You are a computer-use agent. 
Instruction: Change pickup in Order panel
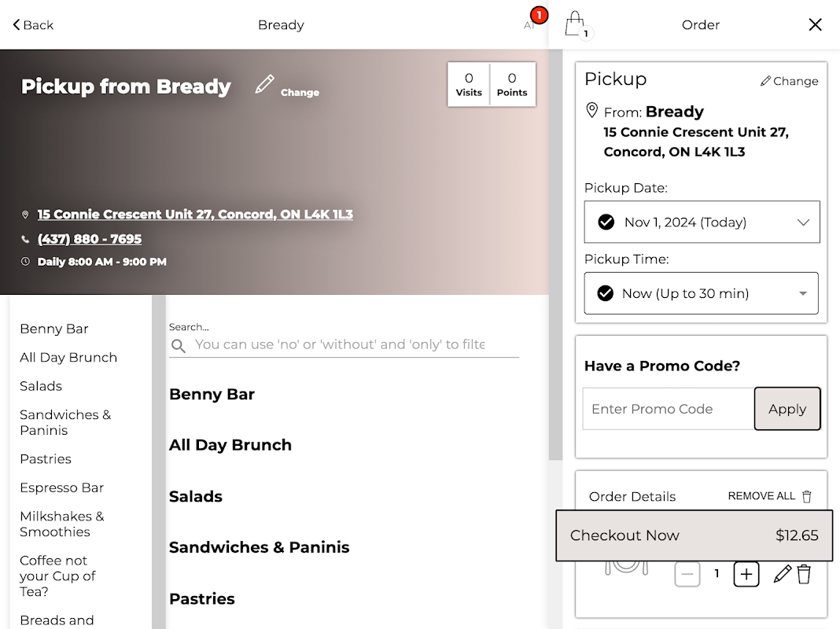point(789,81)
